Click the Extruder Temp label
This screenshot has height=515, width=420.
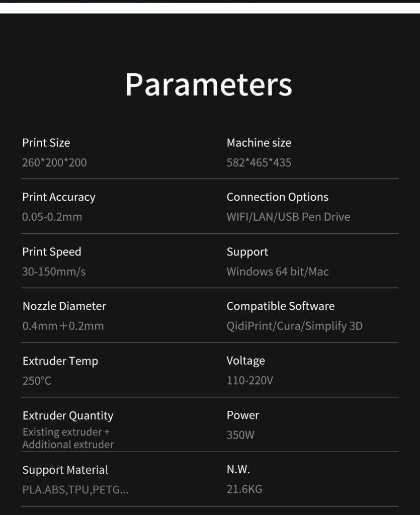point(60,361)
